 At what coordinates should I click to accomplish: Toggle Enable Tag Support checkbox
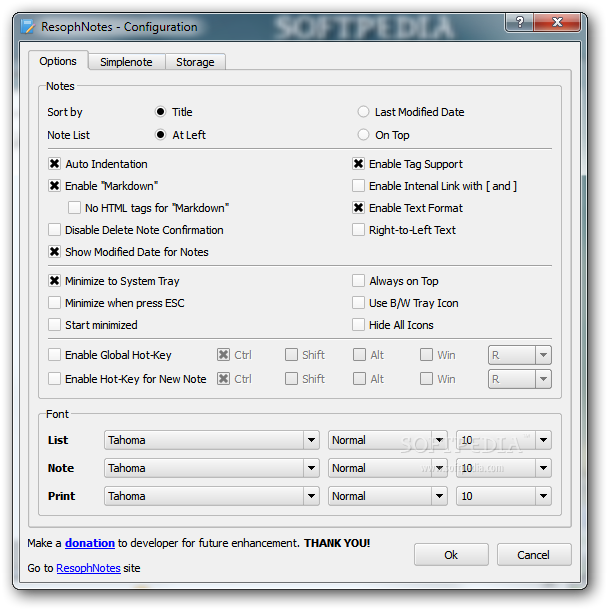point(358,164)
